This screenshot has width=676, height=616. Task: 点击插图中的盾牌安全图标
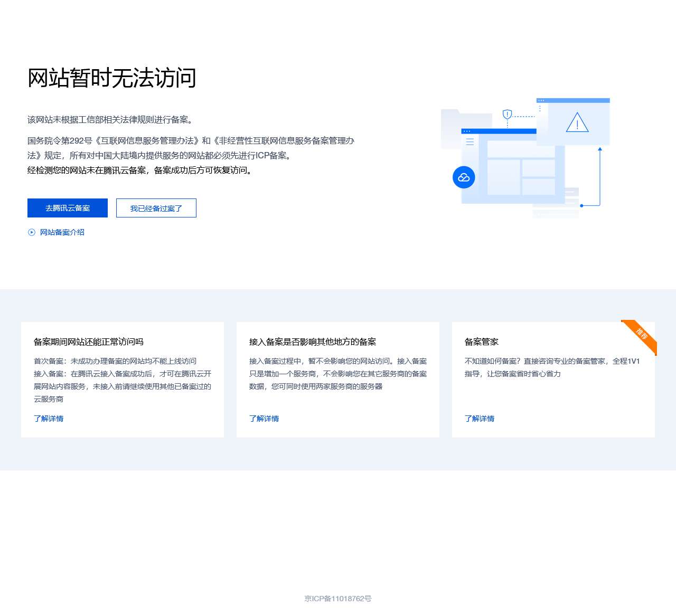506,113
